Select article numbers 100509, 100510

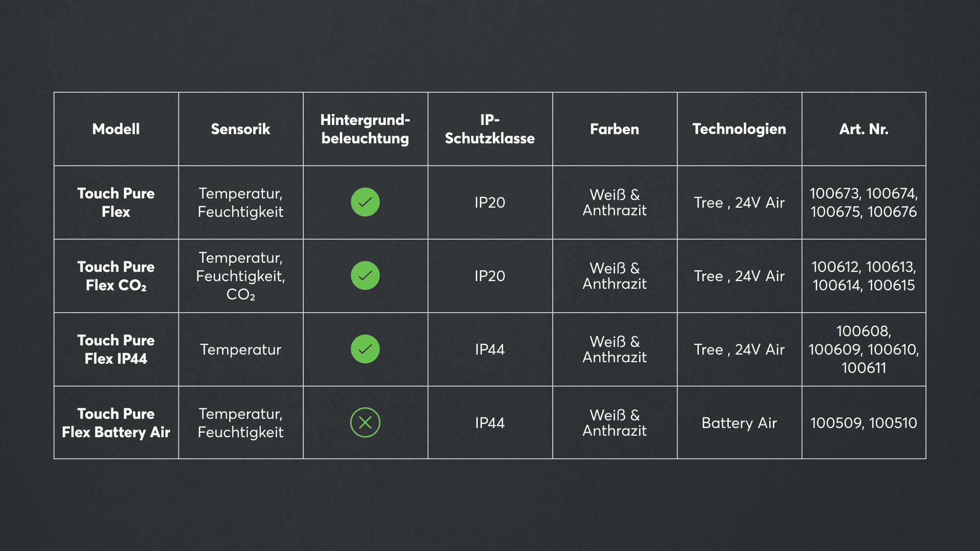click(x=864, y=423)
